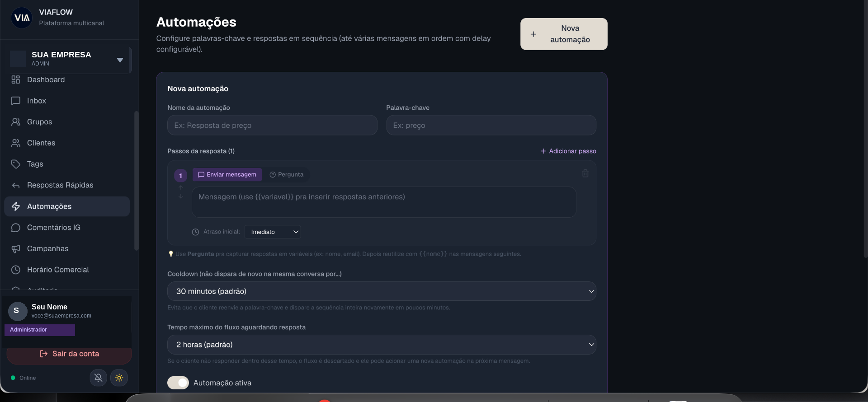Viewport: 868px width, 402px height.
Task: Click the muted notifications bell icon
Action: [x=98, y=378]
